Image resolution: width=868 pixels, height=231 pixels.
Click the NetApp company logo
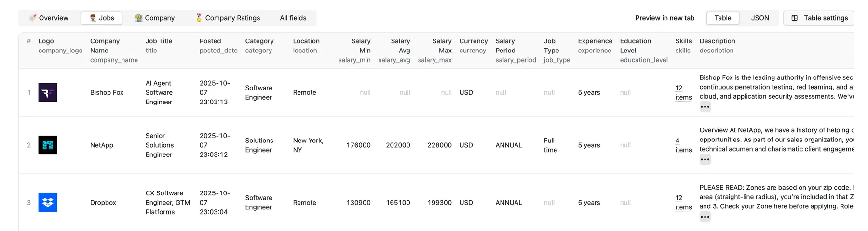[48, 145]
